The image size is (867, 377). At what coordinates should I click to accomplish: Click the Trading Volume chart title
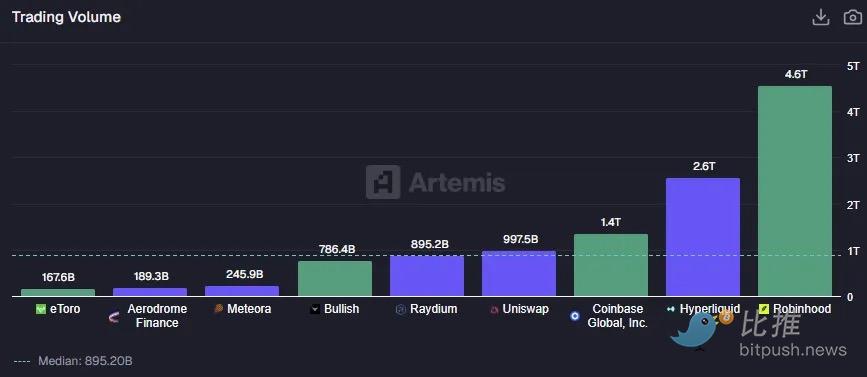66,17
